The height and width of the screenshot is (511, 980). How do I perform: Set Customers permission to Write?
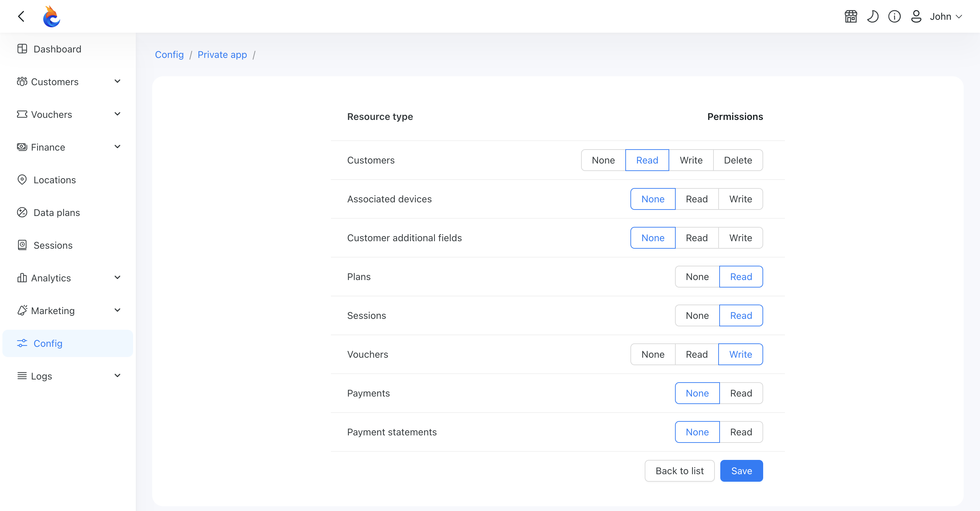pos(691,160)
